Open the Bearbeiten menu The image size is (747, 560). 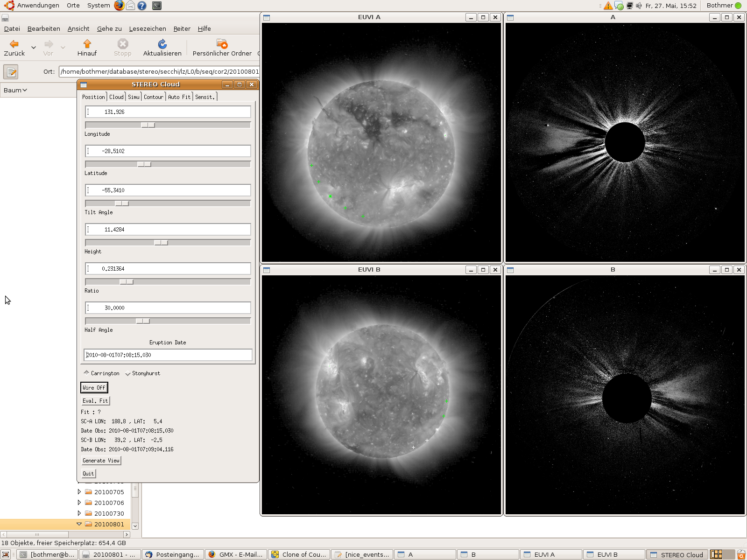44,28
